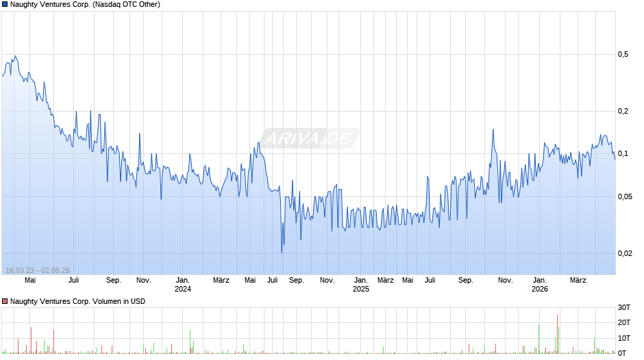The image size is (644, 360).
Task: Click the 'Juli' label after Mai 2025
Action: point(430,281)
